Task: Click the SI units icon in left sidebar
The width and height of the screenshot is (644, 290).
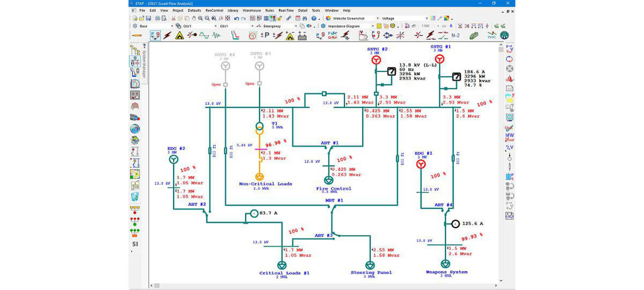Action: click(135, 244)
